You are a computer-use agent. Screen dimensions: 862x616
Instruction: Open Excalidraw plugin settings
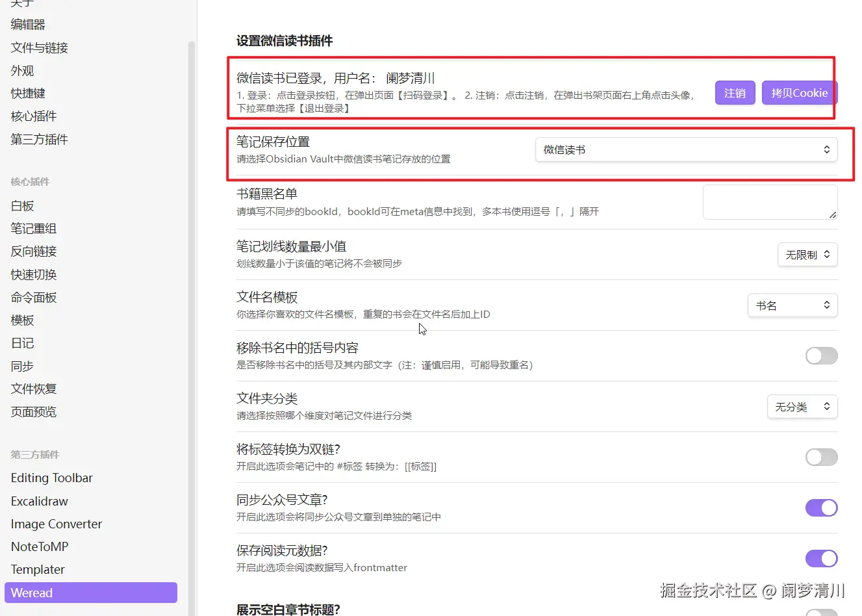(x=39, y=501)
